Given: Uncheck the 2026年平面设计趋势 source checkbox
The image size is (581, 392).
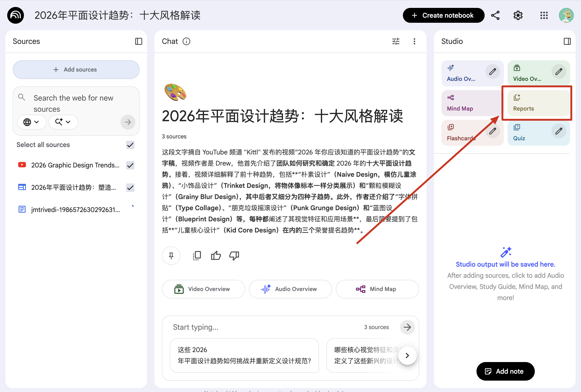Looking at the screenshot, I should 130,187.
